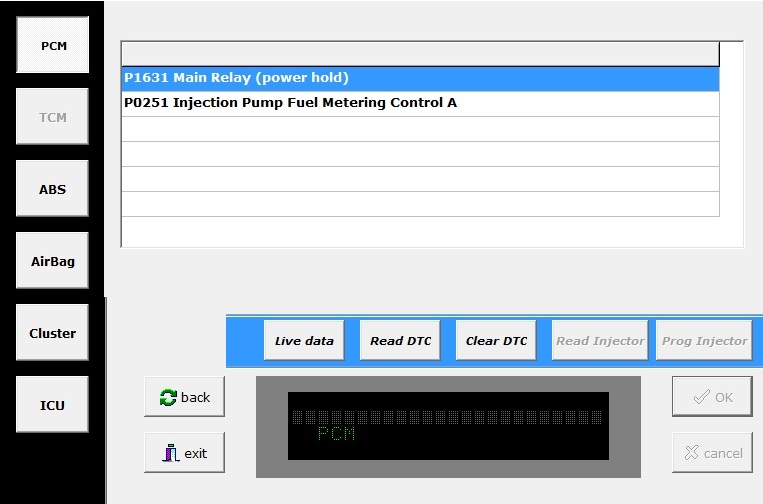Open the ABS module
763x504 pixels.
click(53, 189)
